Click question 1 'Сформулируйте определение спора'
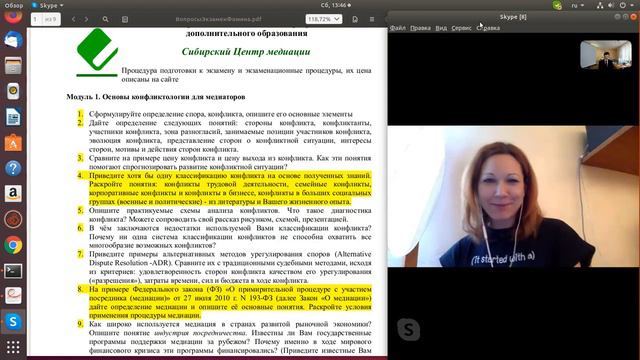The height and width of the screenshot is (360, 640). coord(221,114)
